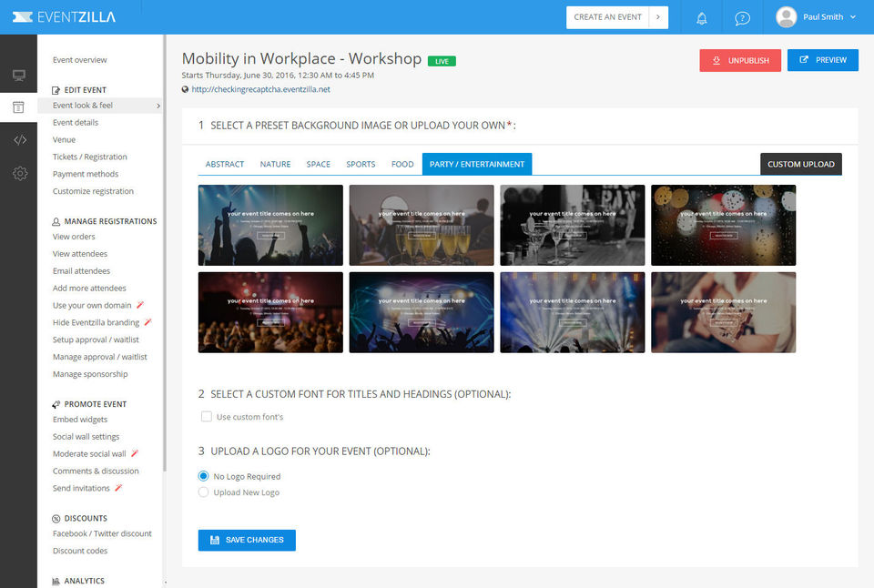
Task: Click the Analytics chart icon
Action: pyautogui.click(x=56, y=581)
